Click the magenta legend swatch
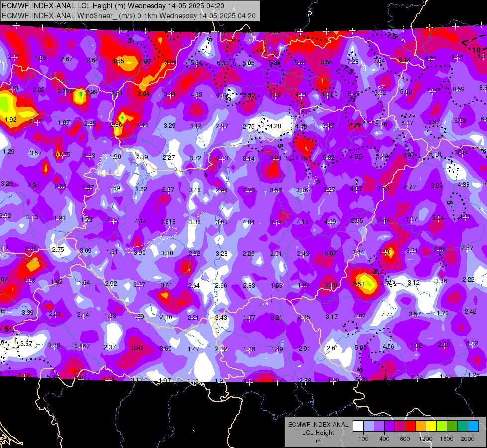Viewport: 487px width, 448px height. 400,426
